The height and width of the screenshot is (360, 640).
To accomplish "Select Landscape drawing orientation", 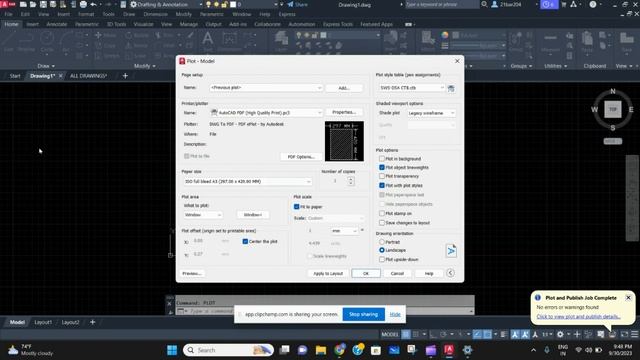I will coord(382,250).
